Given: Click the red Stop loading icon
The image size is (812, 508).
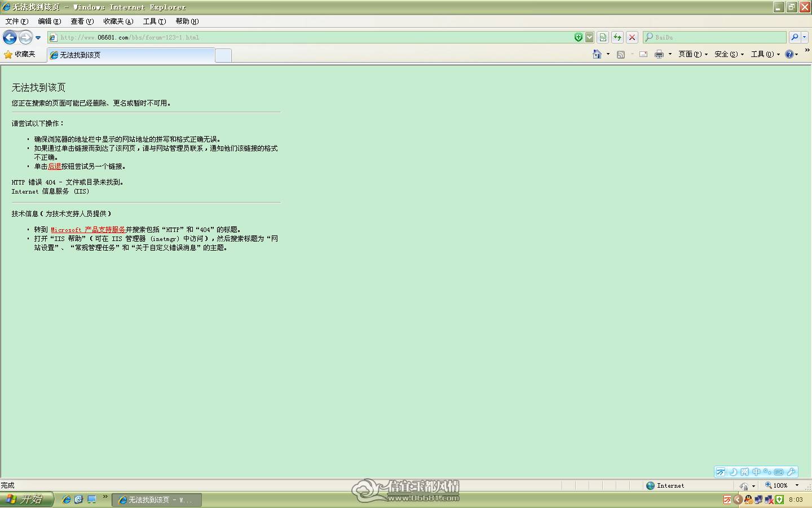Looking at the screenshot, I should pyautogui.click(x=632, y=37).
